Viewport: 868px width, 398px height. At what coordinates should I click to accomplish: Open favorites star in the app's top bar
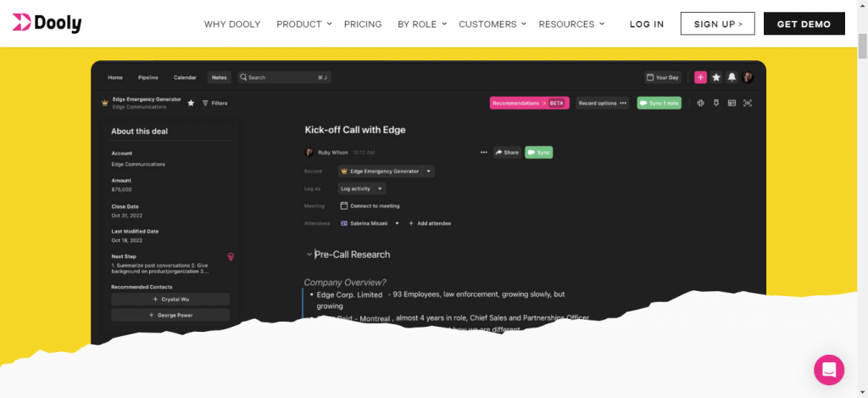pos(716,77)
